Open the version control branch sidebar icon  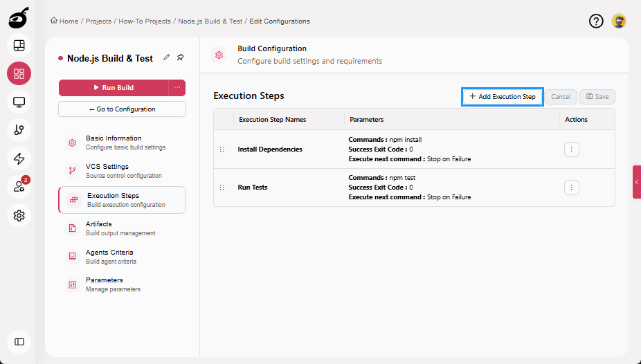click(19, 130)
